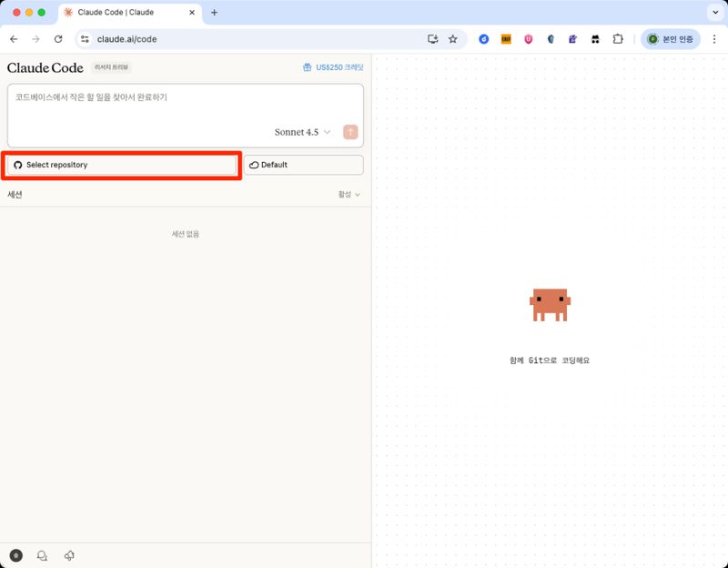The image size is (728, 568).
Task: Open the Extensions puzzle-piece icon
Action: 619,40
